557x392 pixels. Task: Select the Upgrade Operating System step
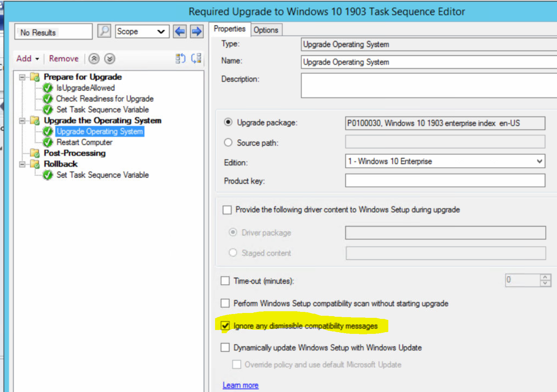click(100, 132)
